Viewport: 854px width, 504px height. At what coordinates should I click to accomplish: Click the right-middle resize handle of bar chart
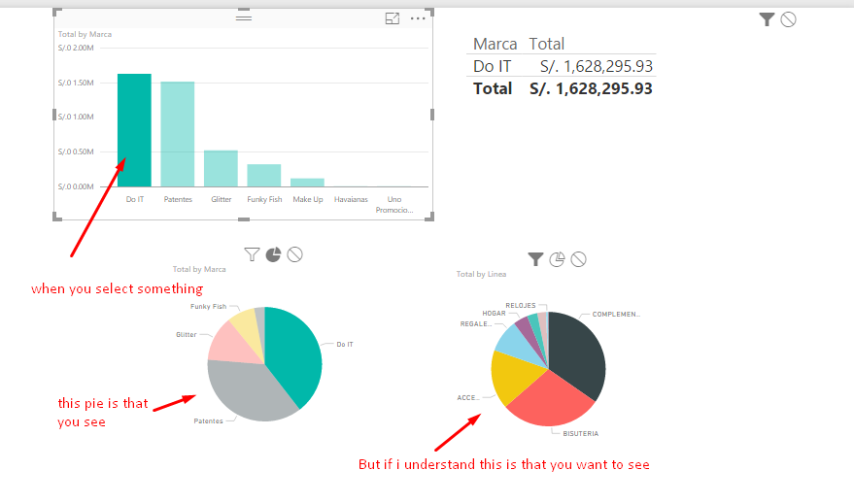point(432,115)
